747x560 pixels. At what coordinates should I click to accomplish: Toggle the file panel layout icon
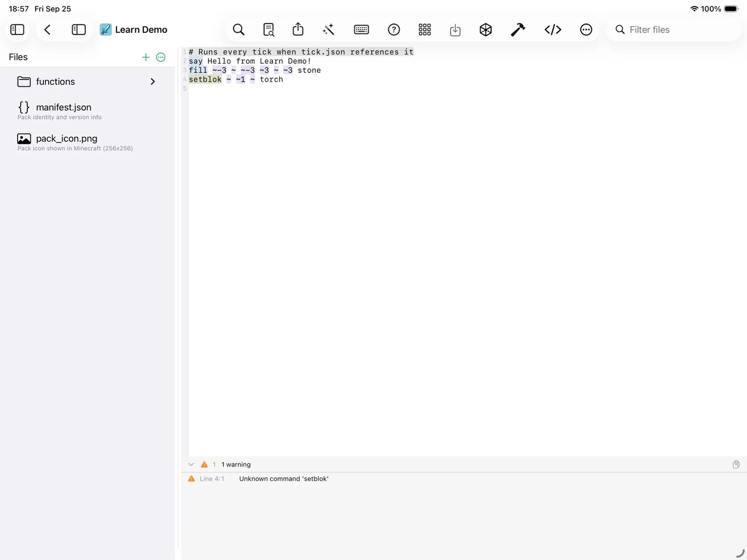(78, 30)
